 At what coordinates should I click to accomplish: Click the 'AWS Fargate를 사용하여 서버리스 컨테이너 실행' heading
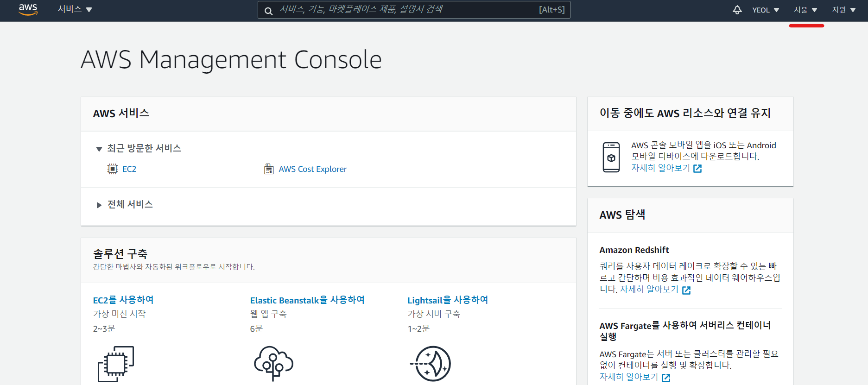tap(685, 331)
